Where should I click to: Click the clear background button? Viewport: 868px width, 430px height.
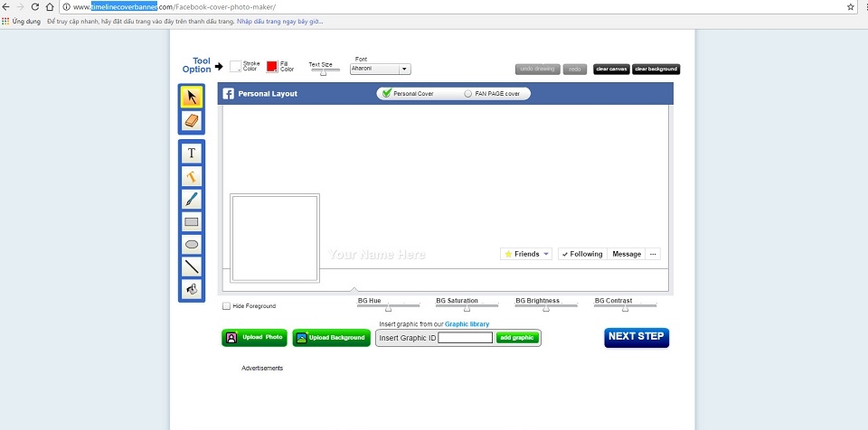(656, 70)
